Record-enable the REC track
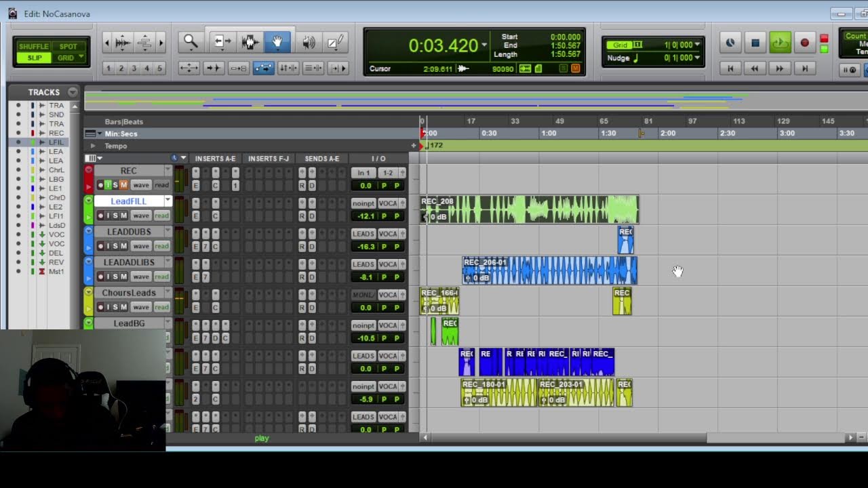868x488 pixels. pyautogui.click(x=100, y=185)
